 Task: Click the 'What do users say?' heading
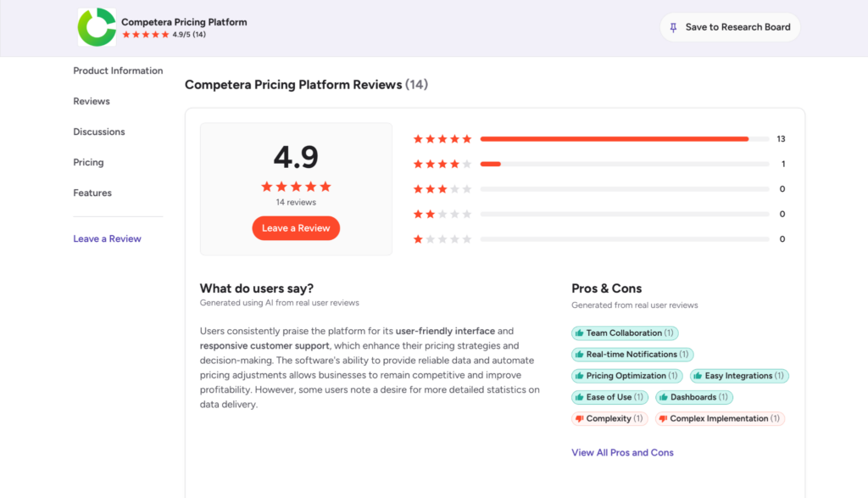(x=257, y=288)
